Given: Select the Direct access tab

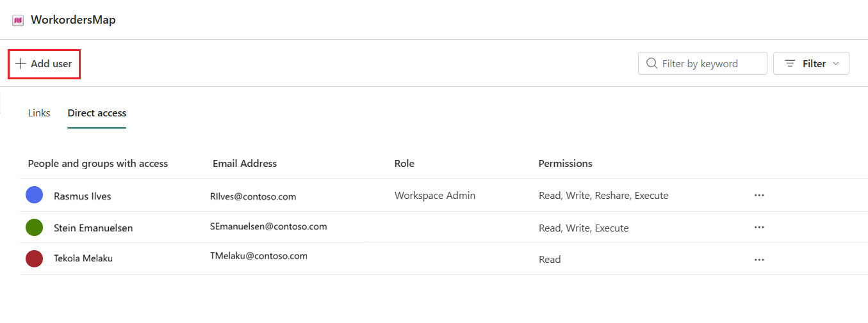Looking at the screenshot, I should (97, 113).
